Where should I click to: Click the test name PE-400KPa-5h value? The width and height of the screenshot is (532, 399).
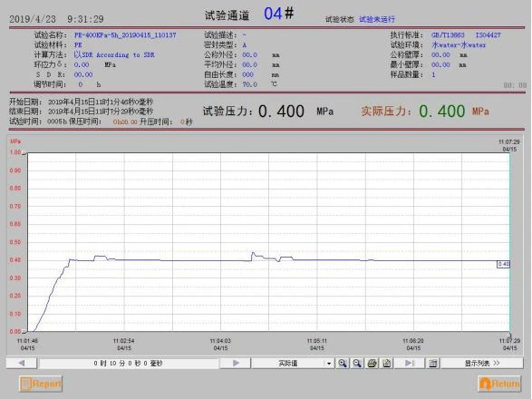coord(125,35)
